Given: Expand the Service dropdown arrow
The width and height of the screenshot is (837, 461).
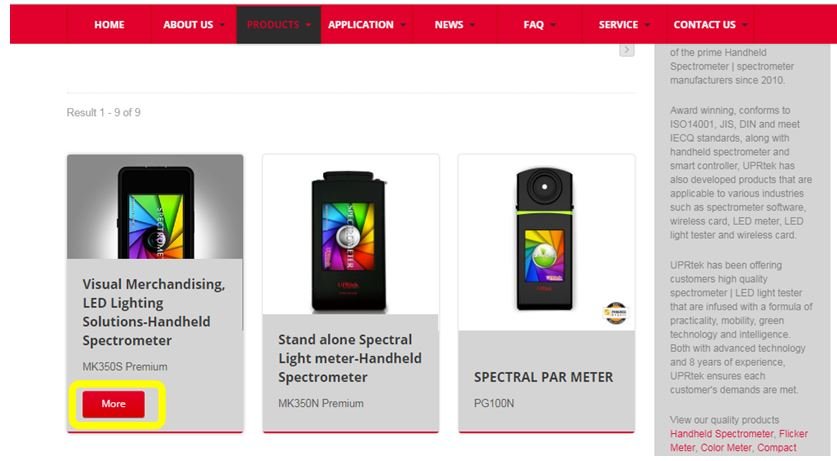Looking at the screenshot, I should [647, 25].
